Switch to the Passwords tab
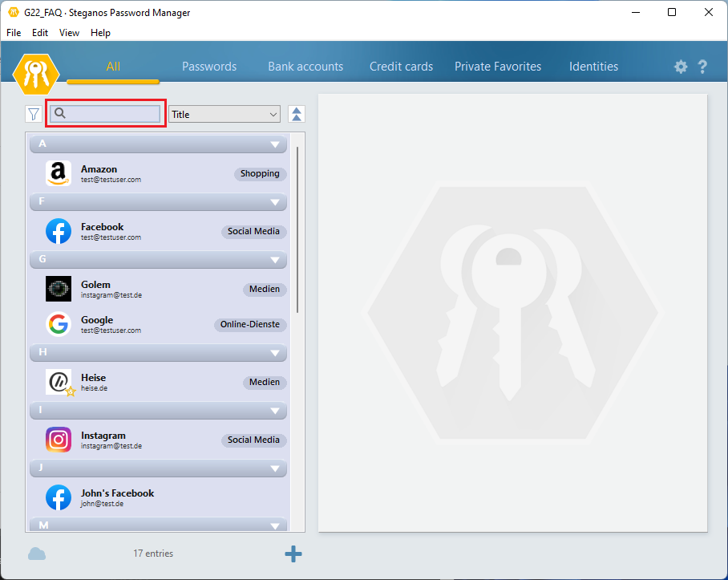This screenshot has width=728, height=580. click(209, 67)
